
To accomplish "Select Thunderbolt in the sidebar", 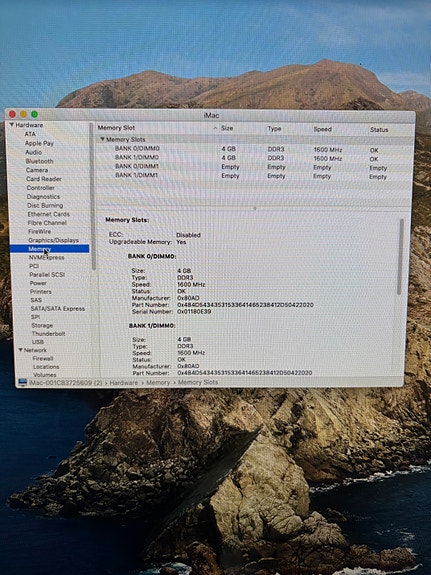I will [48, 334].
